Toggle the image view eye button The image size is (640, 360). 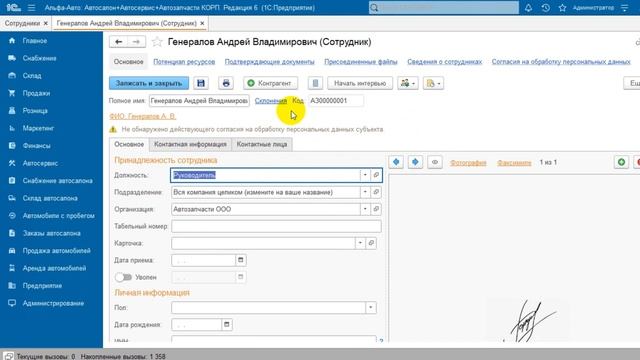(435, 162)
